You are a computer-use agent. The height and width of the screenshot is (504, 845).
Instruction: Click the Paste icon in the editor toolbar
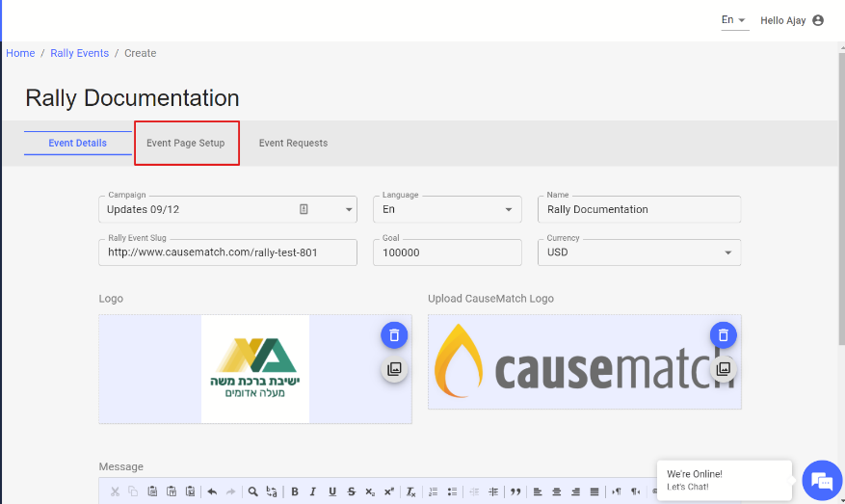pos(152,491)
